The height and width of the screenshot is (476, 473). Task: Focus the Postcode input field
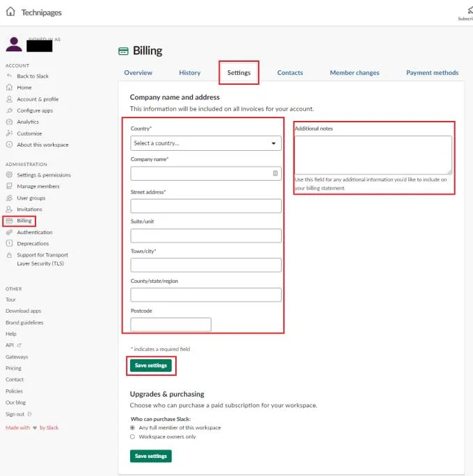coord(170,325)
